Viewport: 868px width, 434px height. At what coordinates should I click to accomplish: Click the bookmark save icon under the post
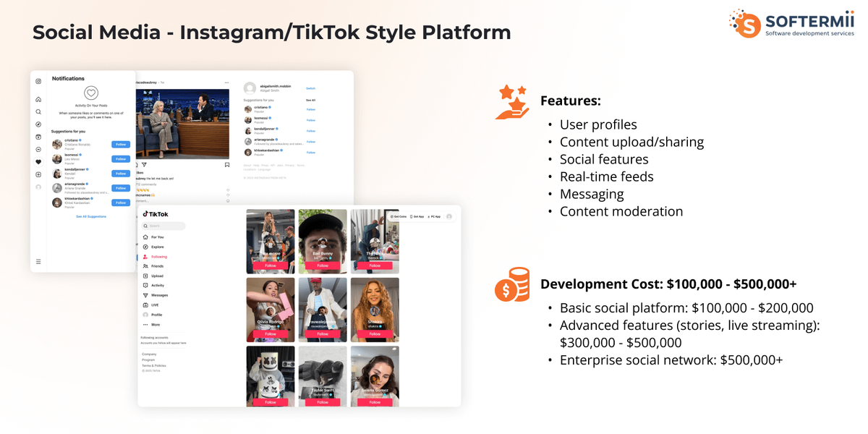click(227, 165)
